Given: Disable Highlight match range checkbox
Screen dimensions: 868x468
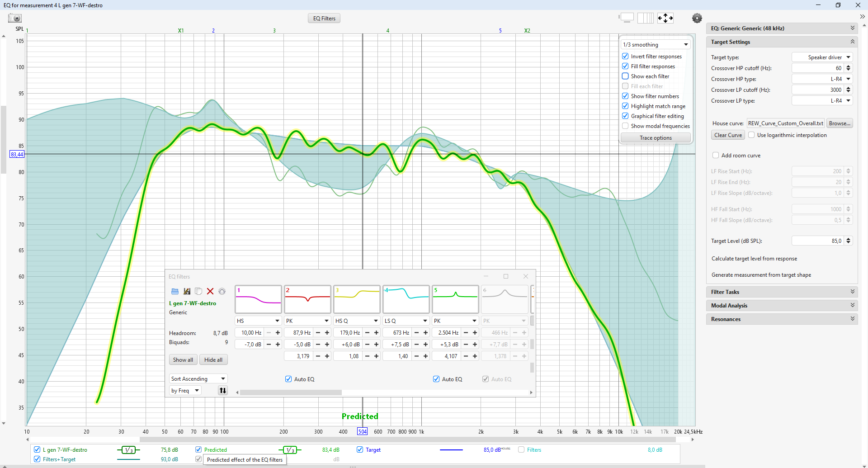Looking at the screenshot, I should (x=625, y=106).
